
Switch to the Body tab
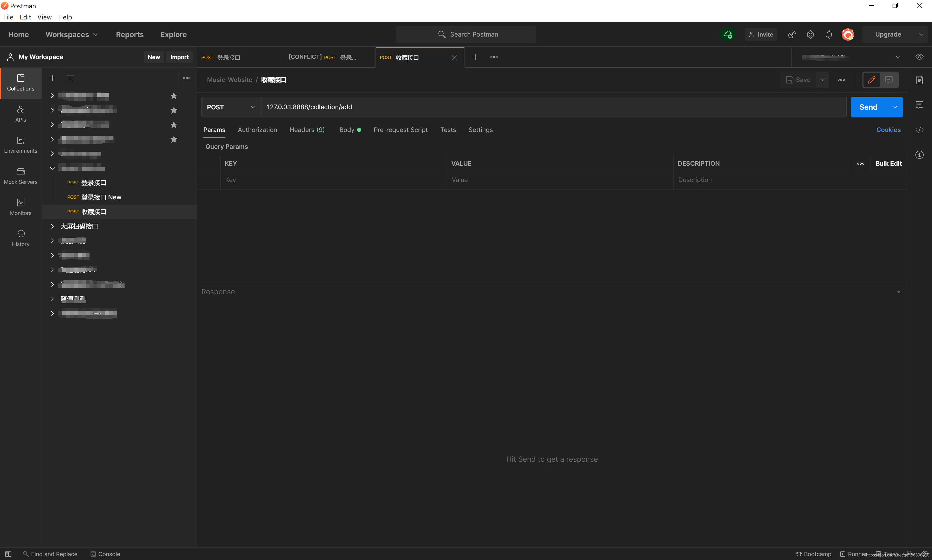pos(350,130)
